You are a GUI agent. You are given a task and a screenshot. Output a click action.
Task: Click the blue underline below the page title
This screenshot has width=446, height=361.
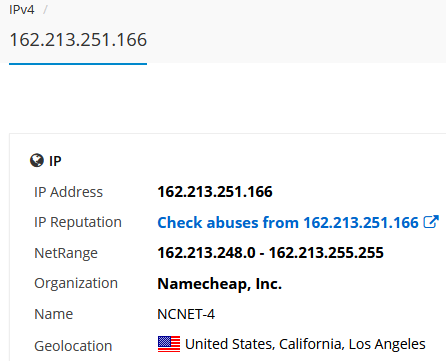(x=78, y=64)
